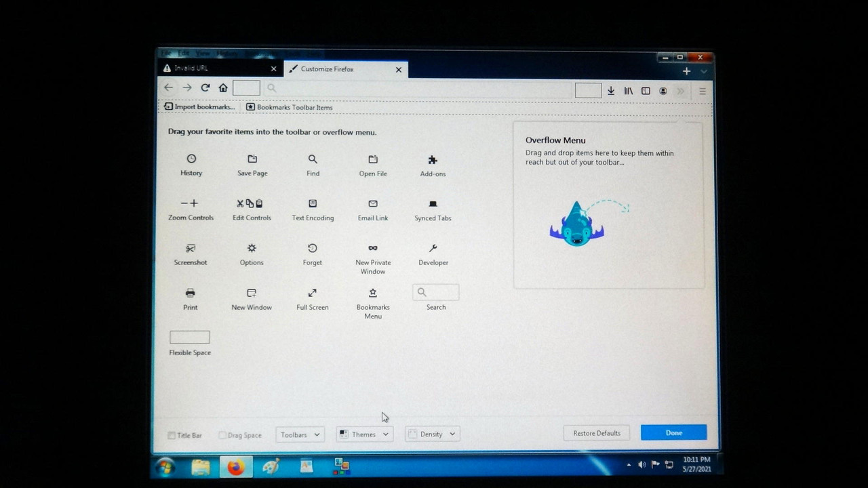Click the blue Done button
This screenshot has width=868, height=488.
pyautogui.click(x=674, y=432)
